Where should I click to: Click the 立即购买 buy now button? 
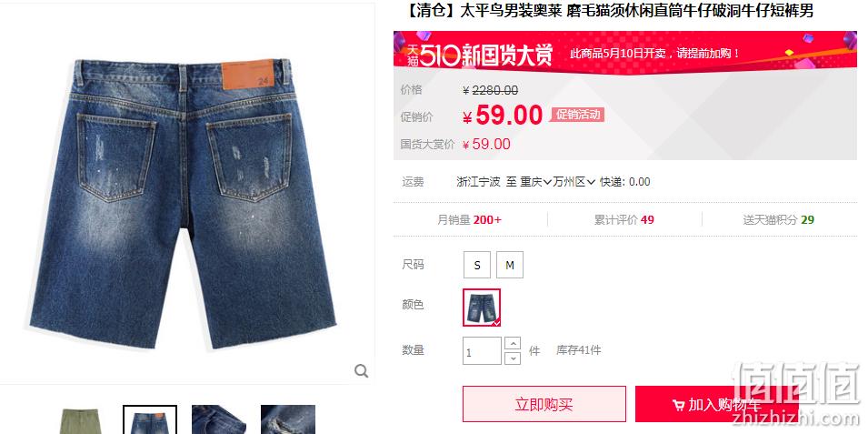(544, 404)
